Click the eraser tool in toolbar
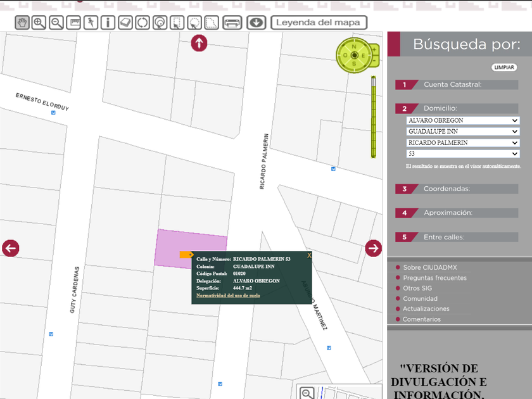532x399 pixels. pyautogui.click(x=125, y=23)
